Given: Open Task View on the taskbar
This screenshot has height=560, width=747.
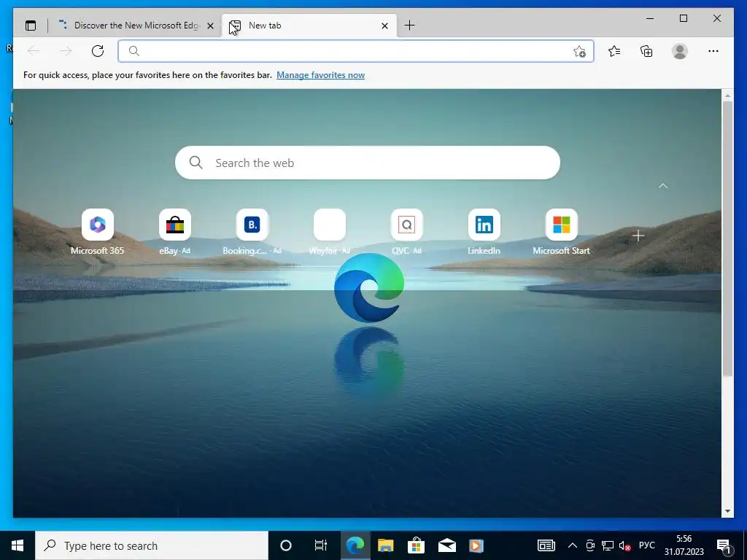Looking at the screenshot, I should coord(321,545).
